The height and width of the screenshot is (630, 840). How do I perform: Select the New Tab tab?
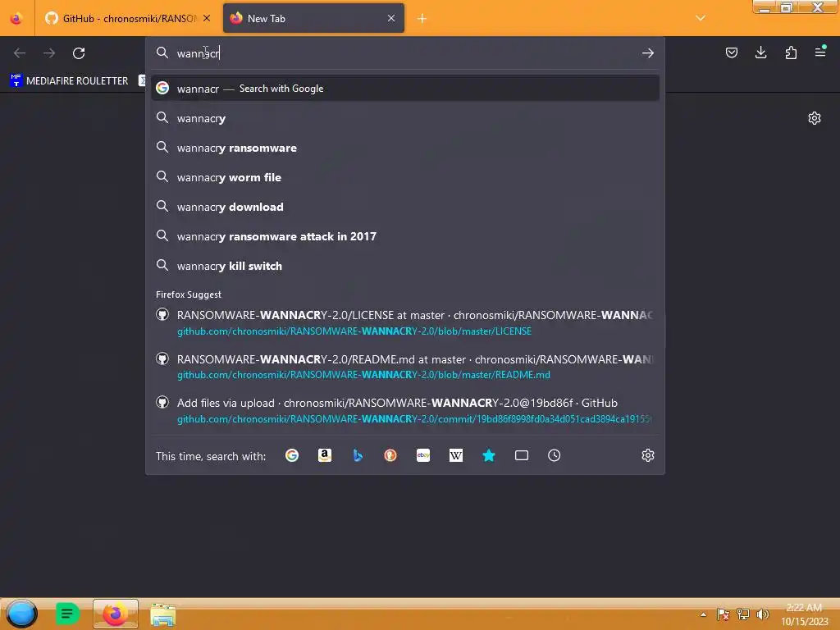point(313,18)
